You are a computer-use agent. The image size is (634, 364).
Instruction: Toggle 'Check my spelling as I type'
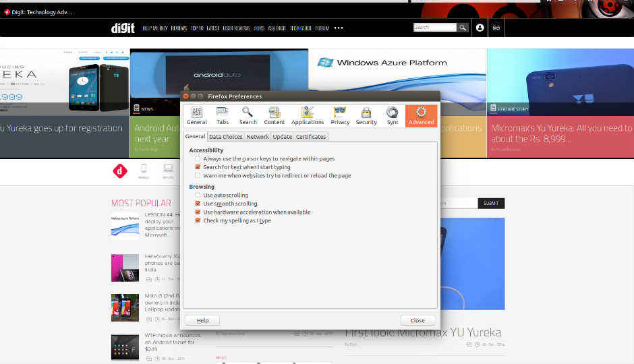198,220
